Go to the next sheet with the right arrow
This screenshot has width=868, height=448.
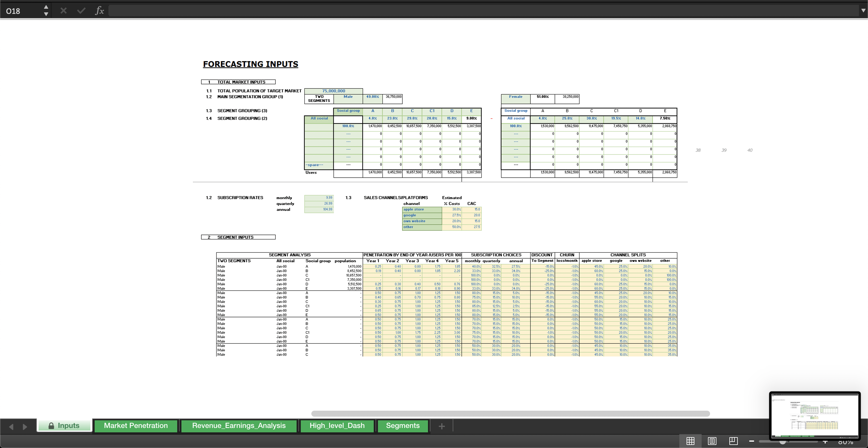[25, 427]
